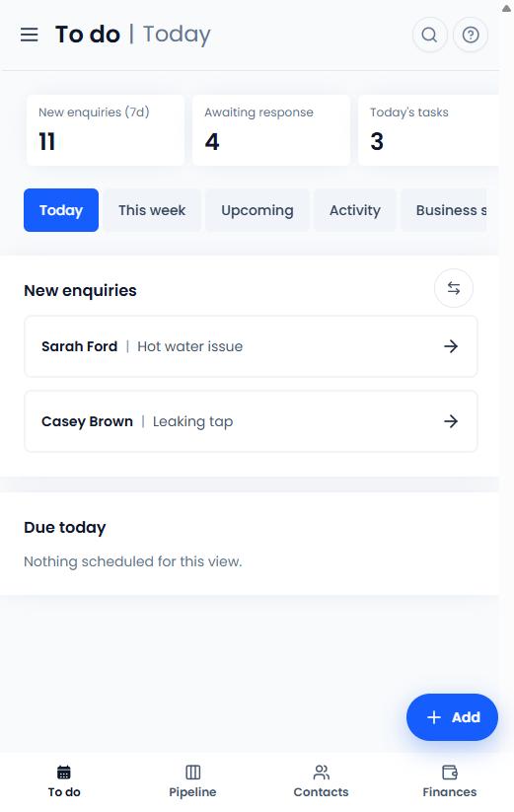Viewport: 514px width, 812px height.
Task: Select the Today tab
Action: pyautogui.click(x=61, y=210)
